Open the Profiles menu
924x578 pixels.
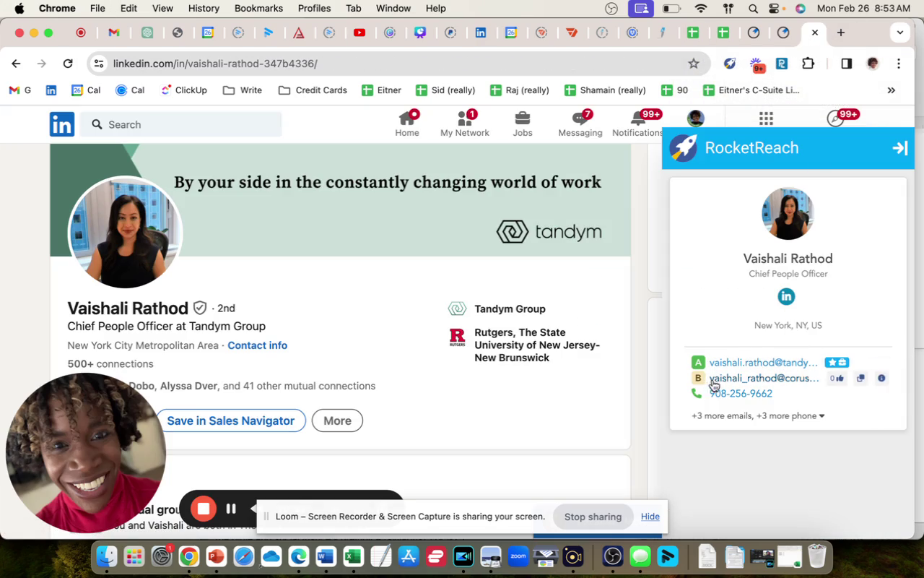[314, 9]
